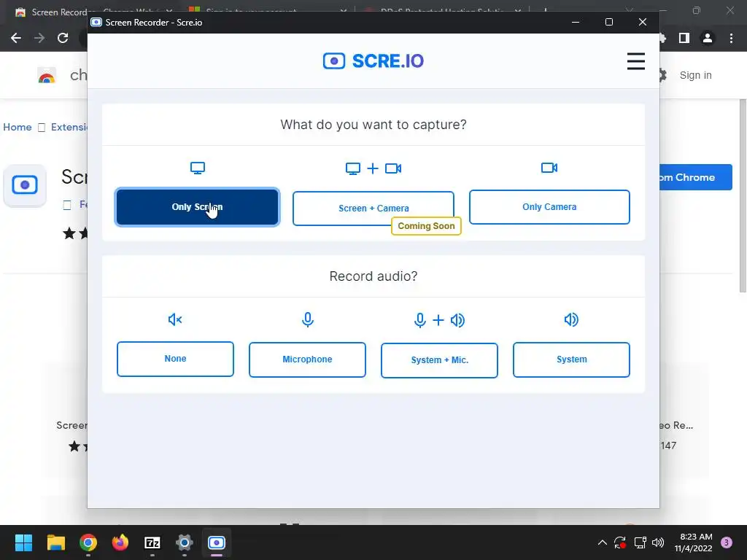The image size is (747, 560).
Task: Open Google Chrome from taskbar
Action: 88,542
